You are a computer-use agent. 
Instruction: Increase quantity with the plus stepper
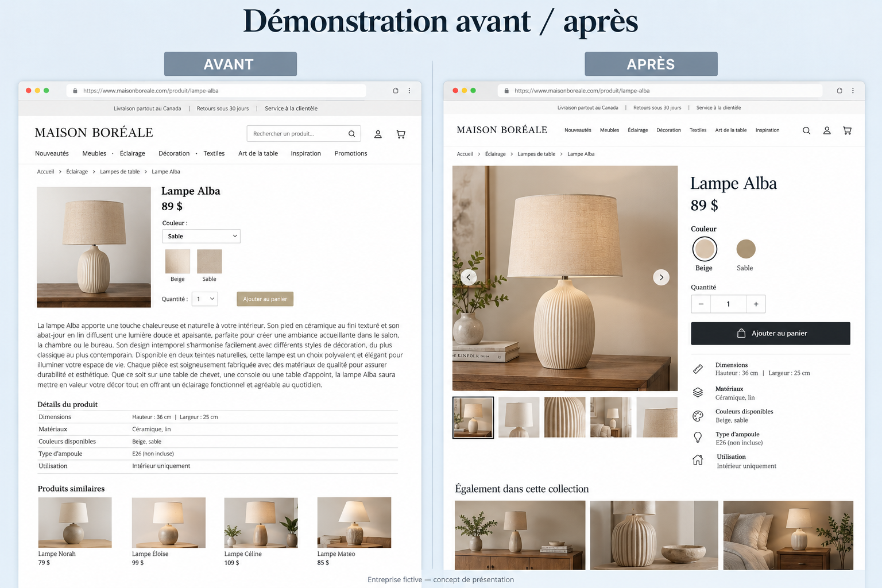[756, 304]
